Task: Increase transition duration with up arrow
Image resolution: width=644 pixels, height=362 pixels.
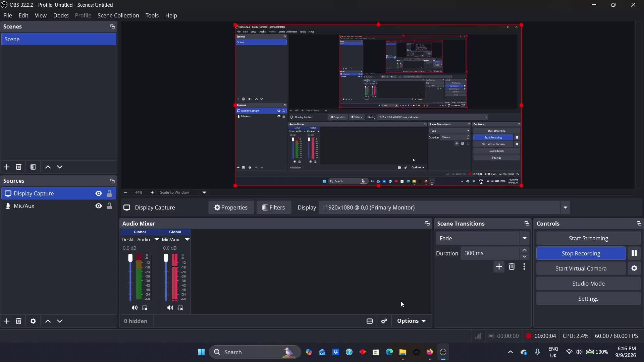Action: 525,250
